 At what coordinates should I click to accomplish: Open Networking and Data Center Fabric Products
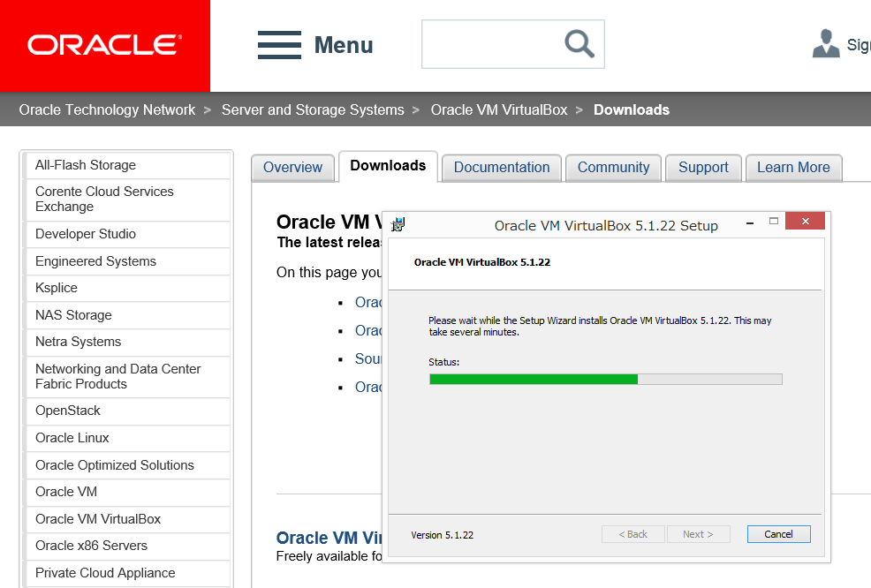click(127, 377)
